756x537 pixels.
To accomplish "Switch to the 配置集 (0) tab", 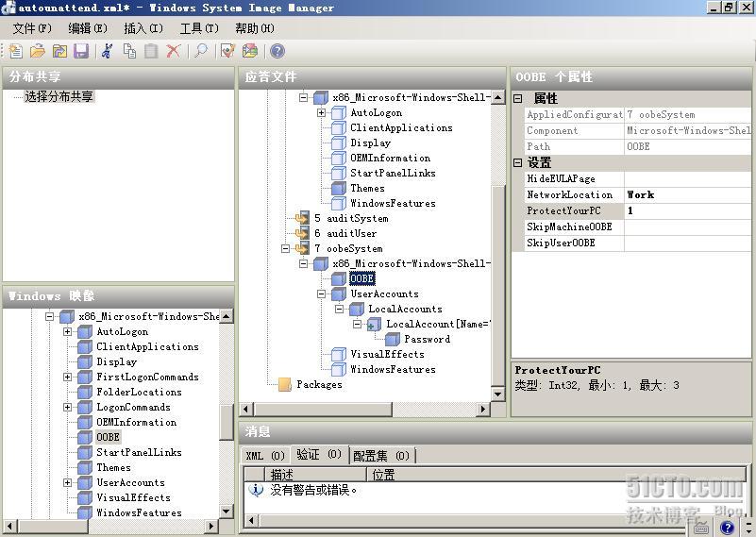I will click(381, 456).
